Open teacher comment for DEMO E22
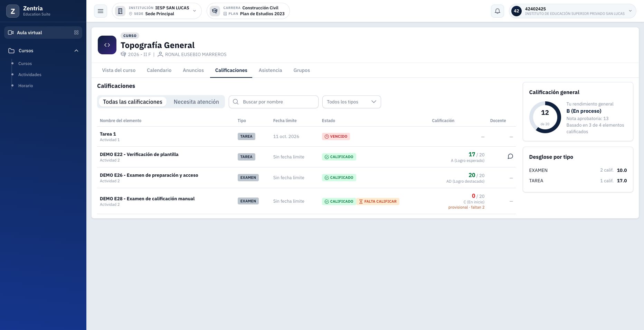Screen dimensions: 644x330 [x=510, y=156]
